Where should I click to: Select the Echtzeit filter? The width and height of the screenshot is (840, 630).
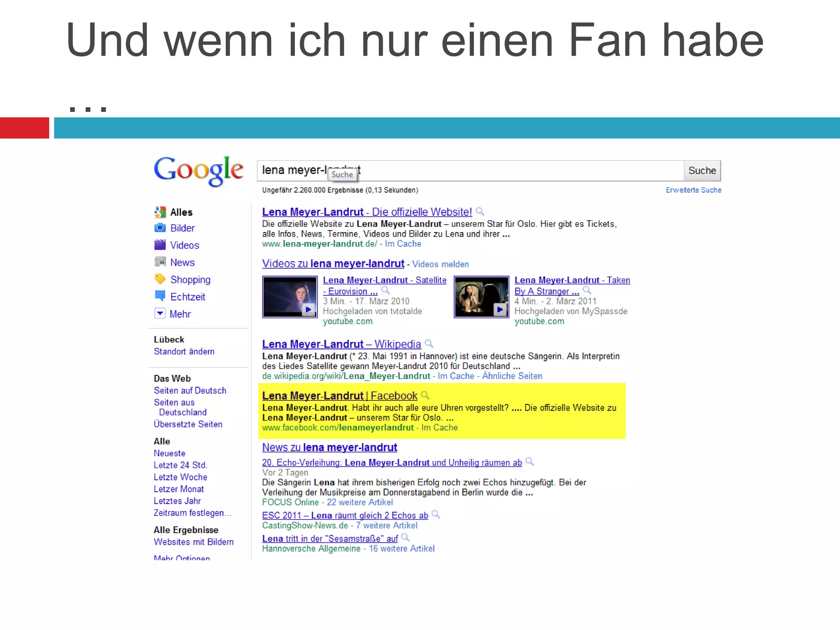[x=188, y=297]
